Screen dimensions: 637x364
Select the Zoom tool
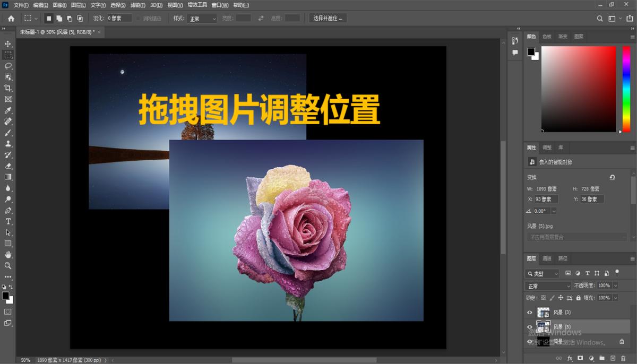tap(7, 266)
